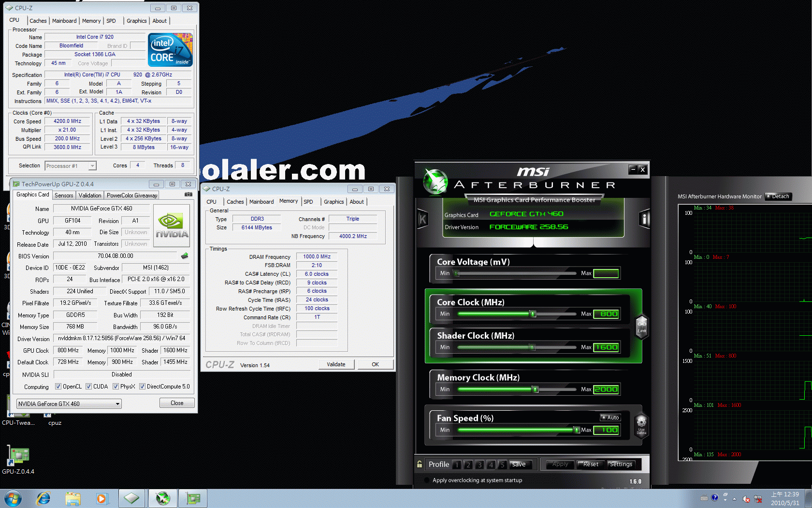
Task: Click the Shader Clock slider handle
Action: pos(533,347)
